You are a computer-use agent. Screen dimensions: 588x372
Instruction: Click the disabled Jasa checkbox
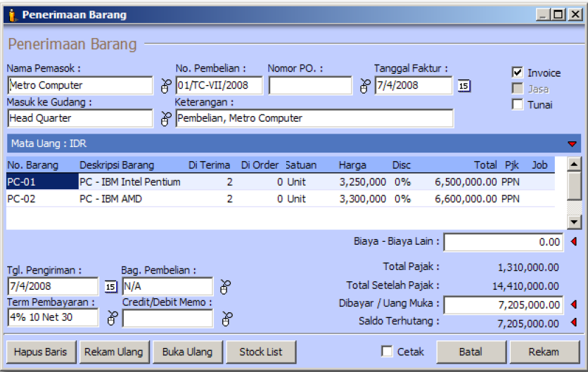point(518,88)
